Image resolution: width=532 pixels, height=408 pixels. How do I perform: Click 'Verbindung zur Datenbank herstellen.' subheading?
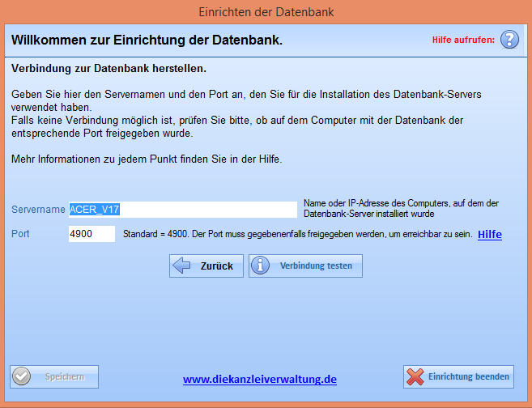[x=109, y=69]
